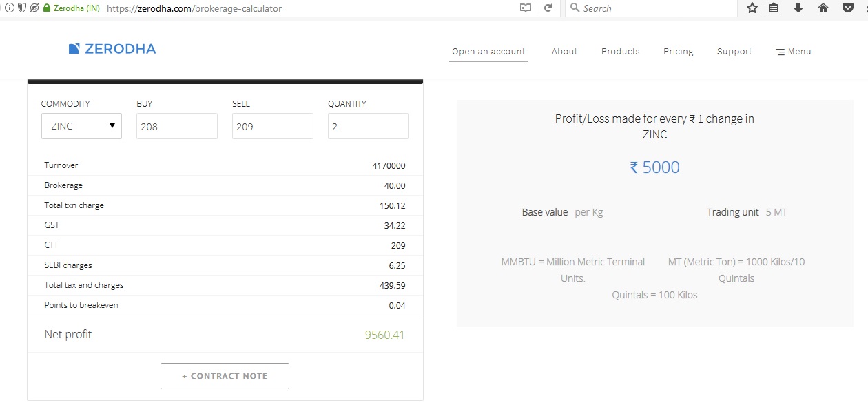Expand the Products navigation item
Screen dimensions: 868x414
pyautogui.click(x=619, y=51)
